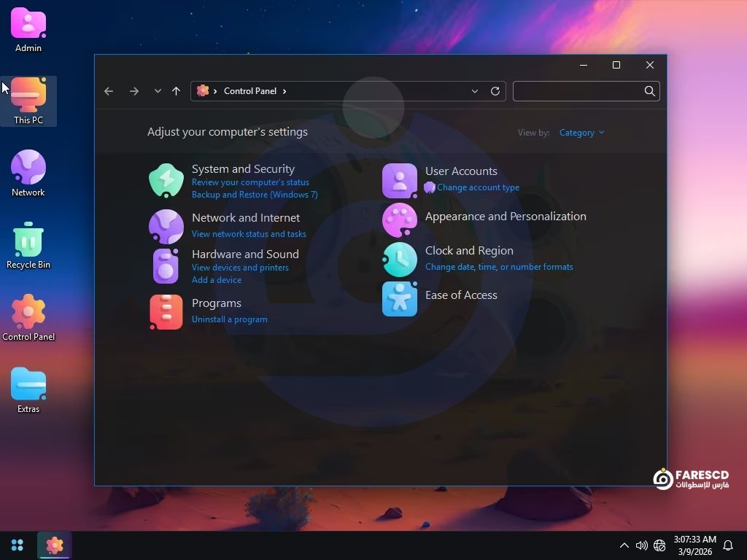Click the Appearance and Personalization palette icon
The width and height of the screenshot is (747, 560).
click(x=400, y=219)
